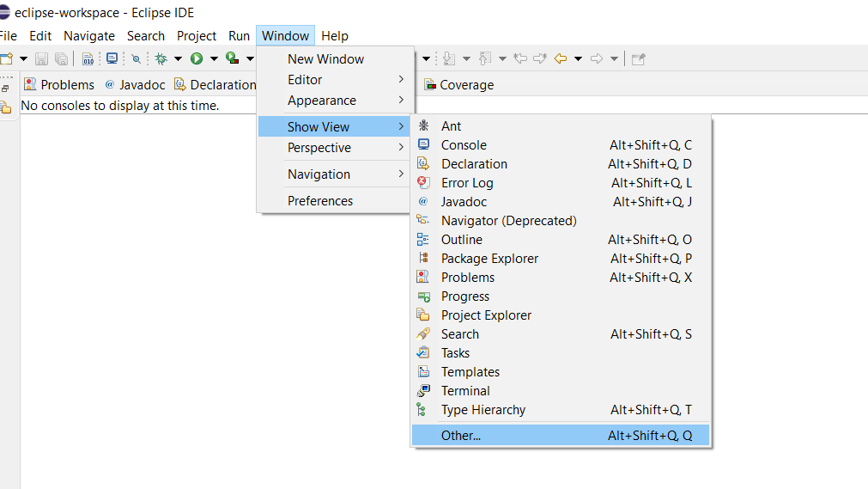The width and height of the screenshot is (868, 489).
Task: Click the binary 010 toolbar icon
Action: click(88, 58)
